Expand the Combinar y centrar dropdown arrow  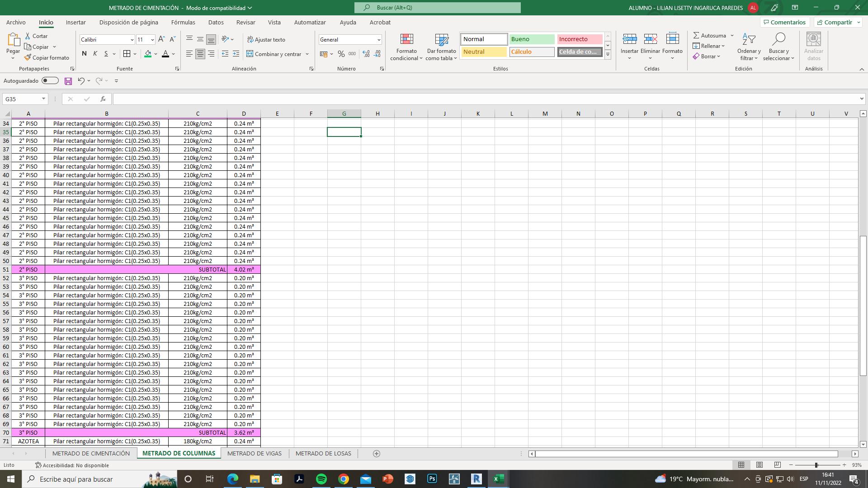click(x=307, y=54)
